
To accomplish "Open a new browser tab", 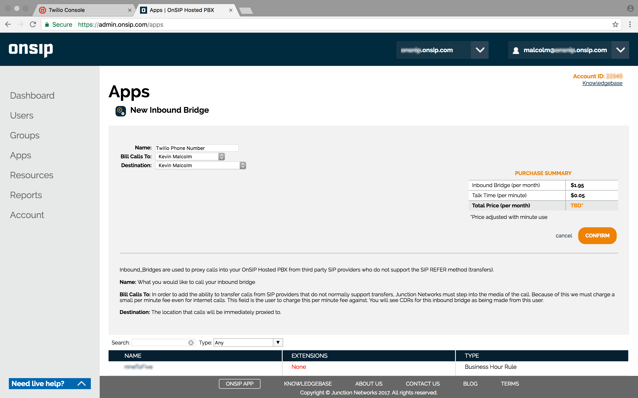I will (246, 11).
